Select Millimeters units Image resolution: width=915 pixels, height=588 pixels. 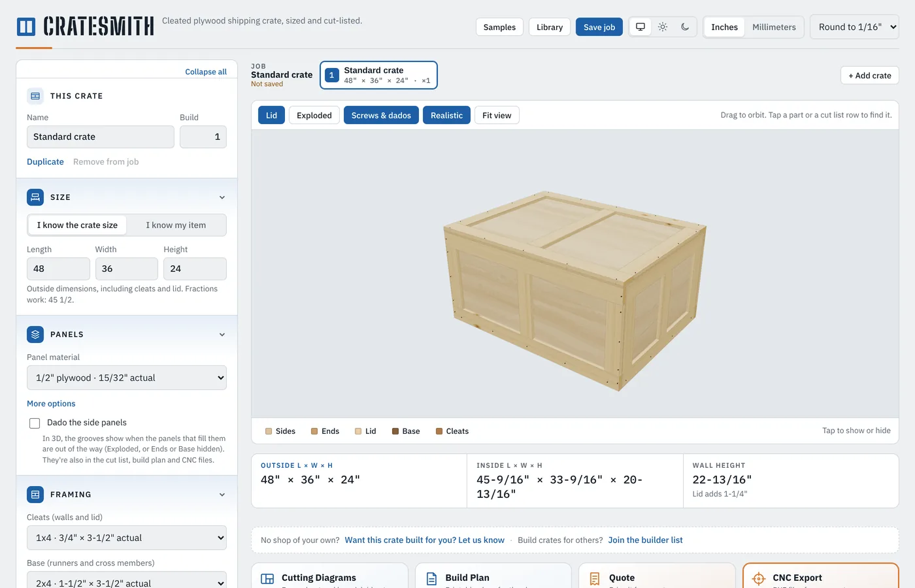pos(774,27)
